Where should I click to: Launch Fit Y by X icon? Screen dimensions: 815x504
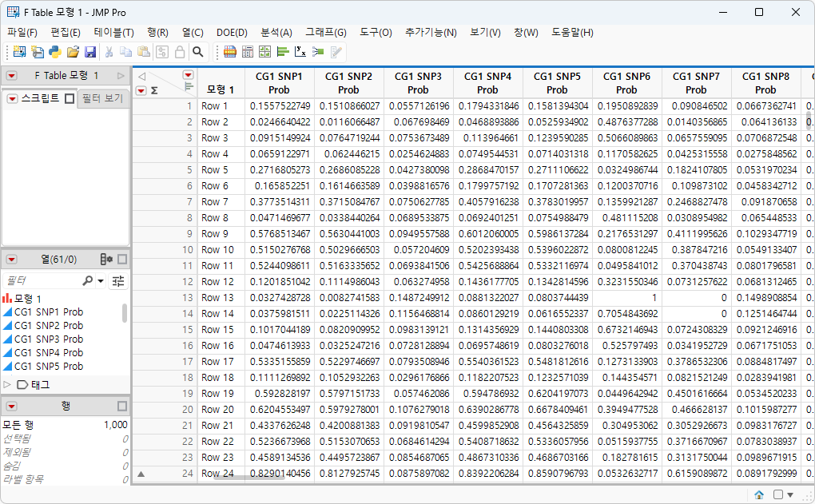click(300, 51)
